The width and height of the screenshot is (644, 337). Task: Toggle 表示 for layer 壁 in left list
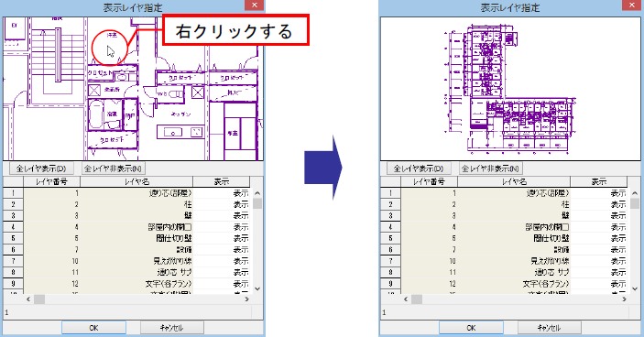222,215
